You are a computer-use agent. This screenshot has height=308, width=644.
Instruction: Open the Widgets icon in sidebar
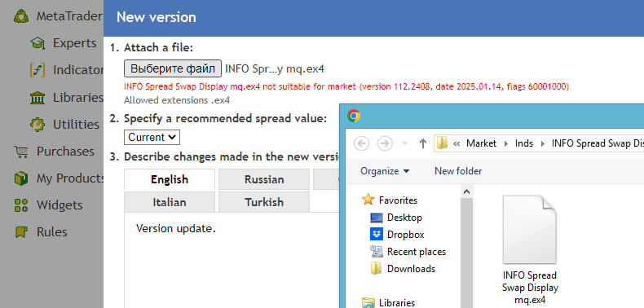point(21,205)
